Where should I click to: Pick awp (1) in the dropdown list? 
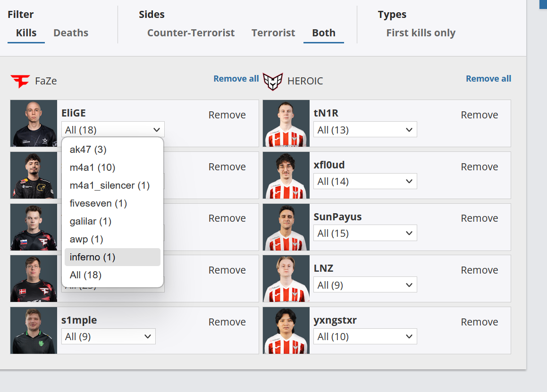point(86,239)
